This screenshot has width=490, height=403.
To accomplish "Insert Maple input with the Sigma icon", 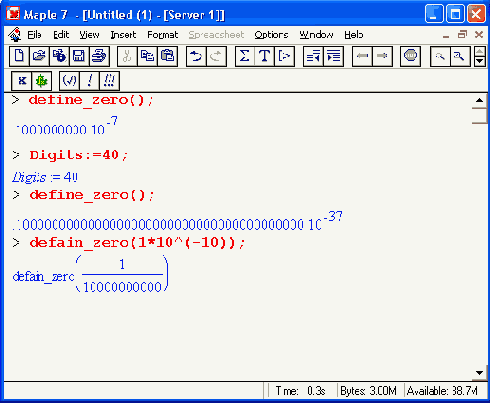I will [245, 56].
